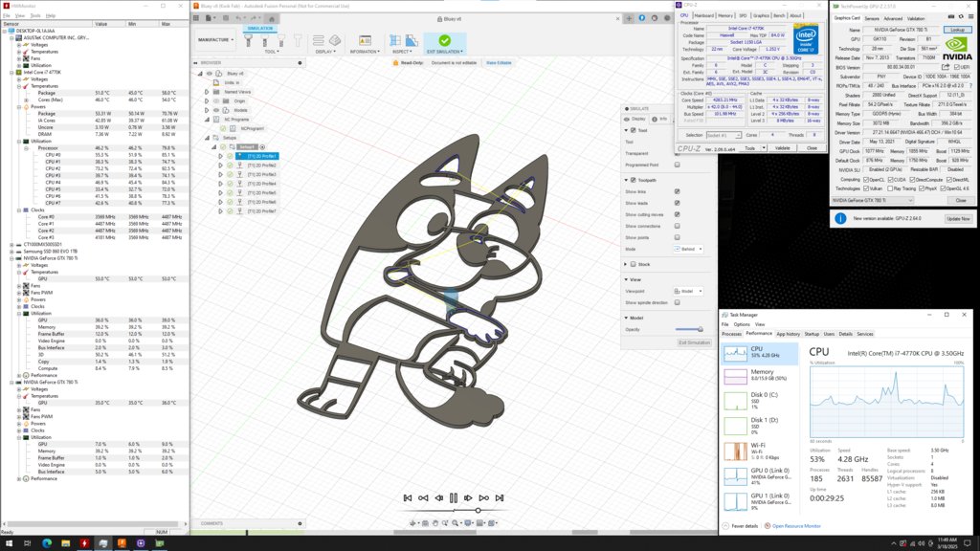
Task: Click the step forward playback button
Action: 468,497
